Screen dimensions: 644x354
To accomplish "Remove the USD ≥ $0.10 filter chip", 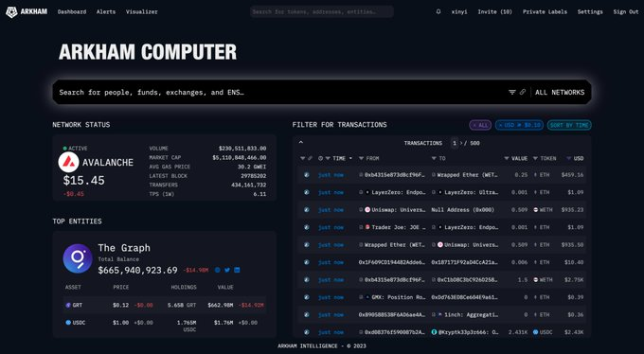I will [519, 125].
